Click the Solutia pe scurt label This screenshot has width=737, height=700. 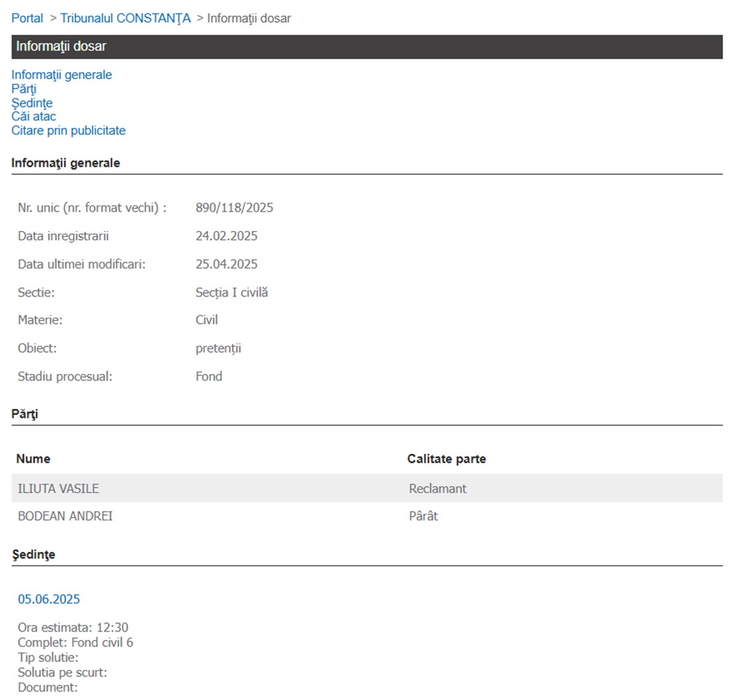pyautogui.click(x=62, y=672)
